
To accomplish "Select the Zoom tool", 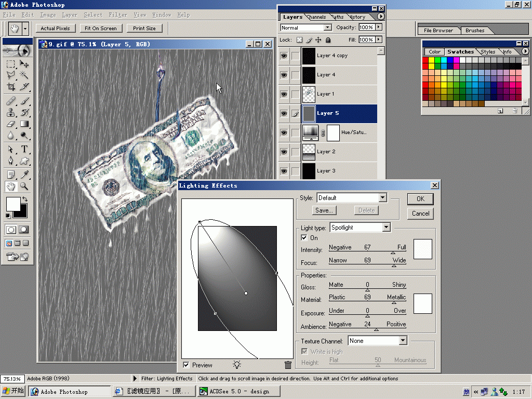I will click(x=24, y=187).
